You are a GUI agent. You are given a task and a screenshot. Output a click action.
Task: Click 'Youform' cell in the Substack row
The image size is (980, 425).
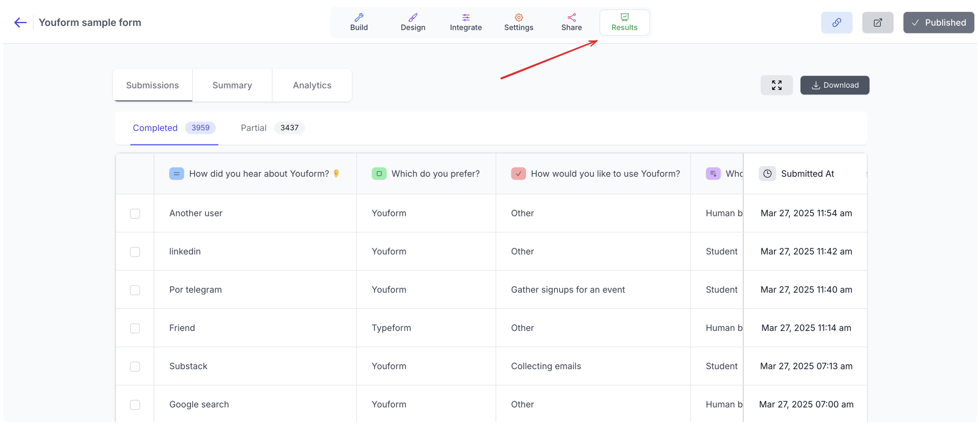coord(426,366)
